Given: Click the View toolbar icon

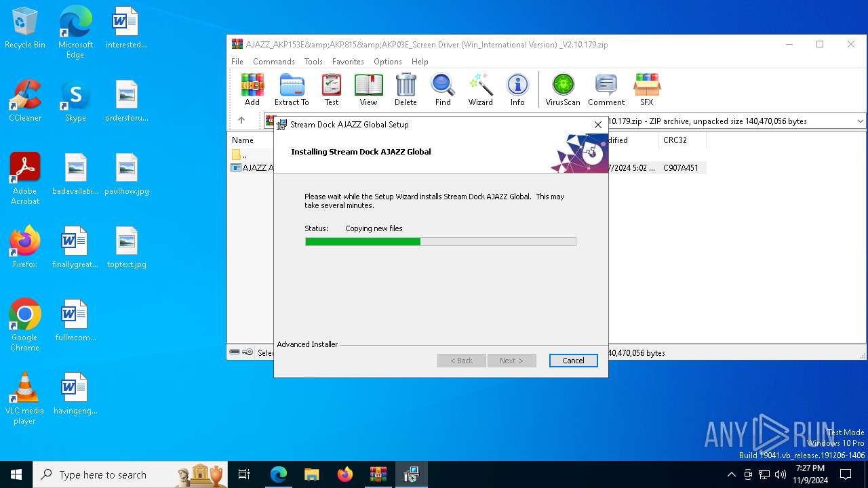Looking at the screenshot, I should tap(368, 90).
